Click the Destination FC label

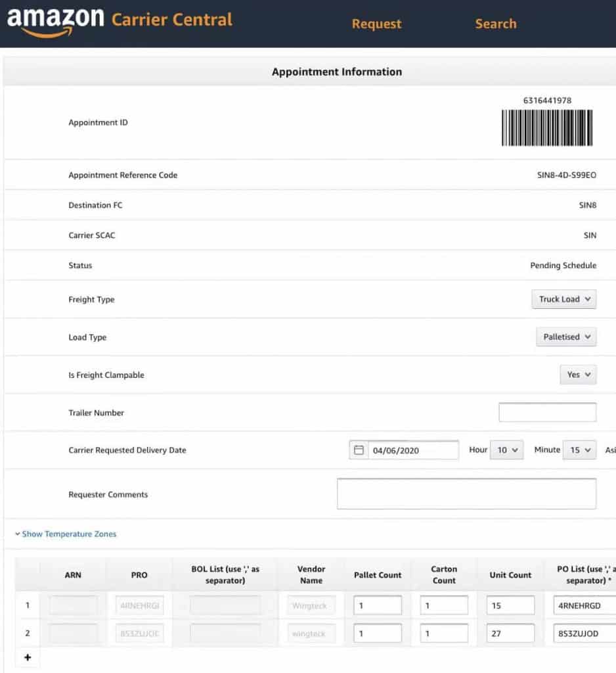pyautogui.click(x=95, y=205)
